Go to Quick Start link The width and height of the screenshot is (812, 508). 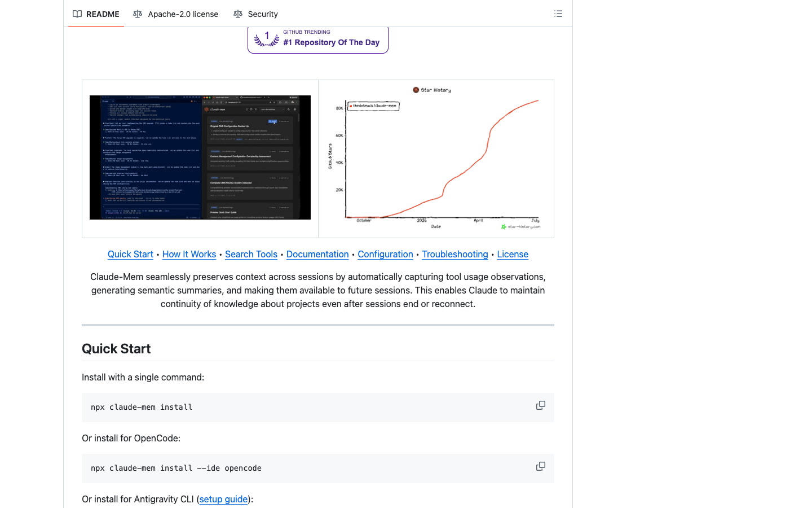(130, 254)
